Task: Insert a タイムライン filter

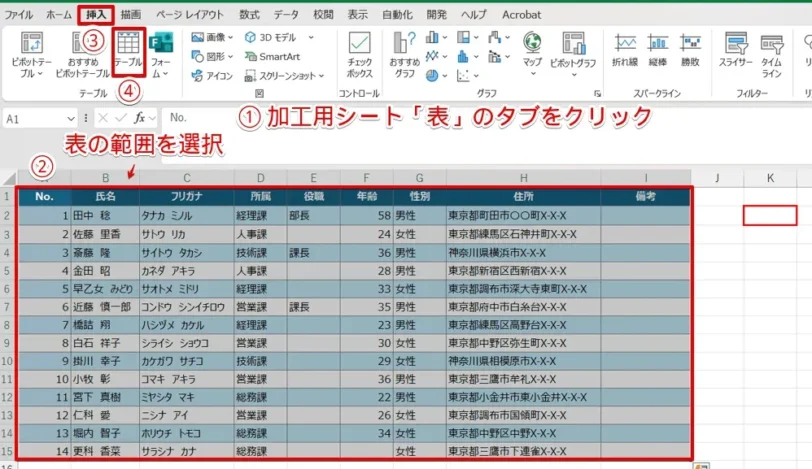Action: click(771, 55)
